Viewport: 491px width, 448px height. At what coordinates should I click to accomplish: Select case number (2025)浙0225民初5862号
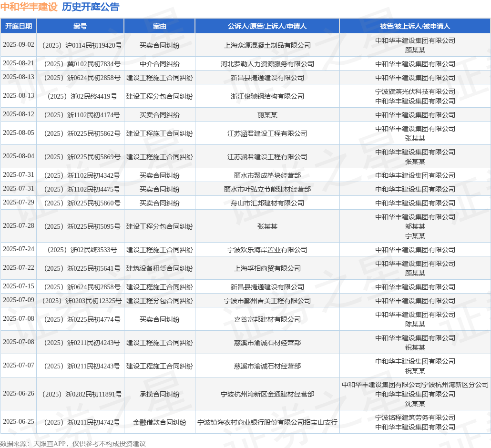click(82, 133)
